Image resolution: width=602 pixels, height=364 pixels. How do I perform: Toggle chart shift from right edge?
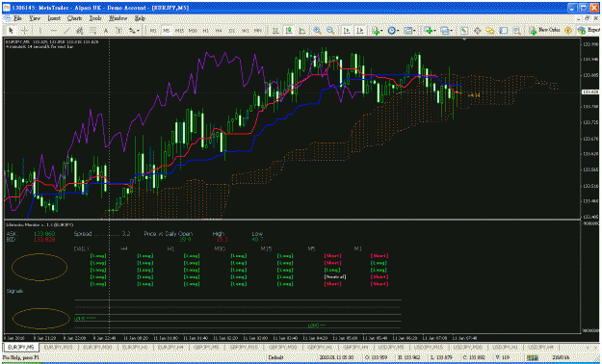click(x=359, y=31)
